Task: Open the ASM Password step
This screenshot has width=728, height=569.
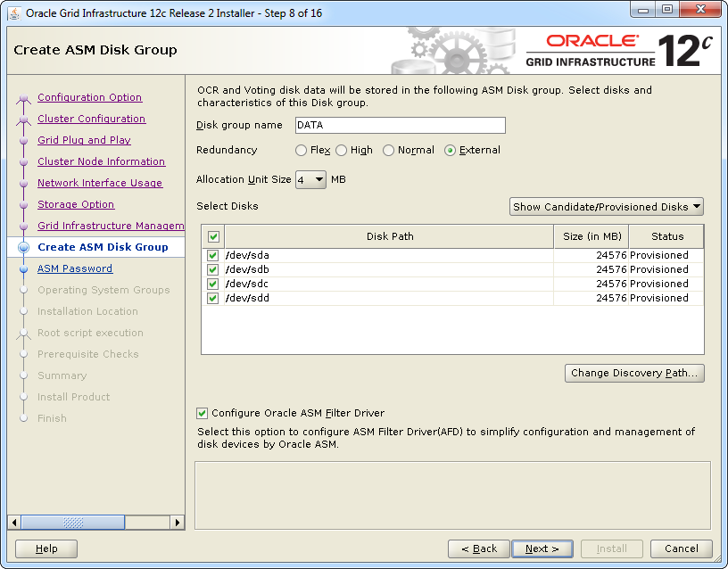Action: click(x=75, y=268)
